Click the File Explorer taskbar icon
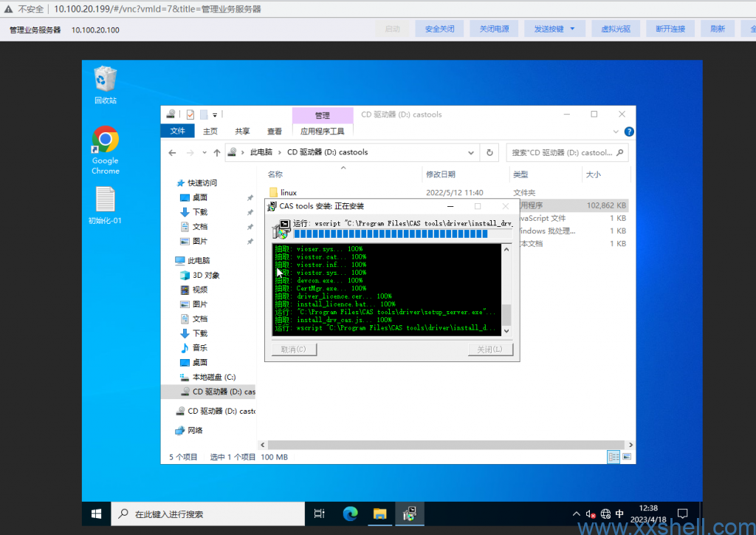This screenshot has height=535, width=756. pyautogui.click(x=379, y=514)
